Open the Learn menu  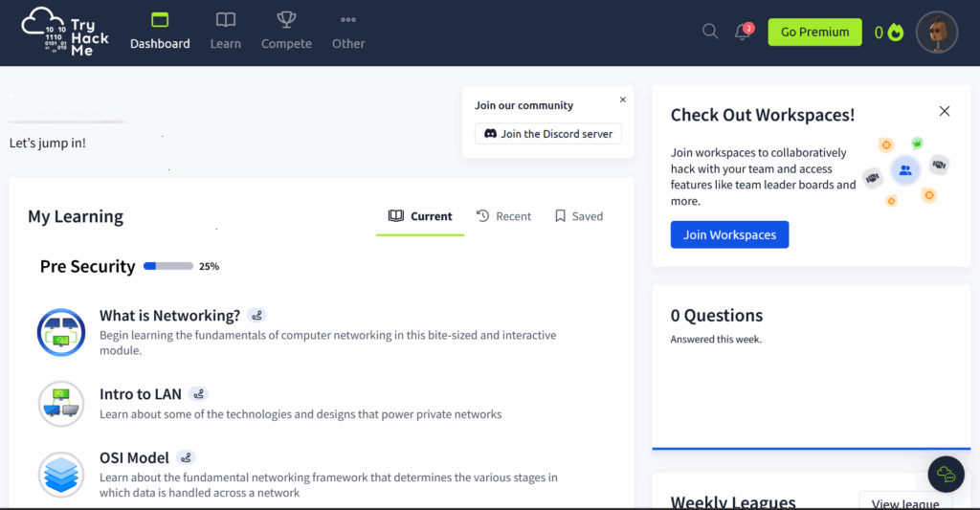[225, 32]
